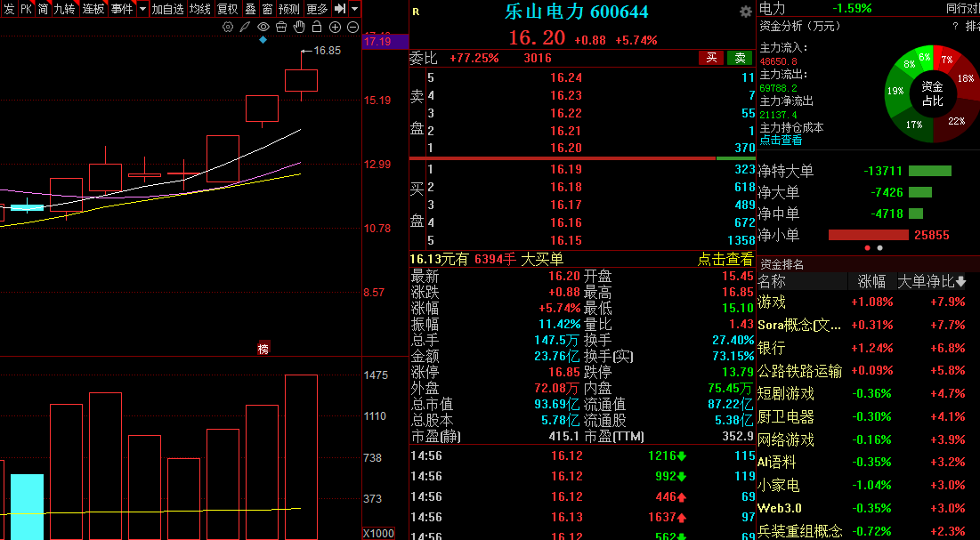Select the 短剧游戏 sector row

click(x=869, y=394)
